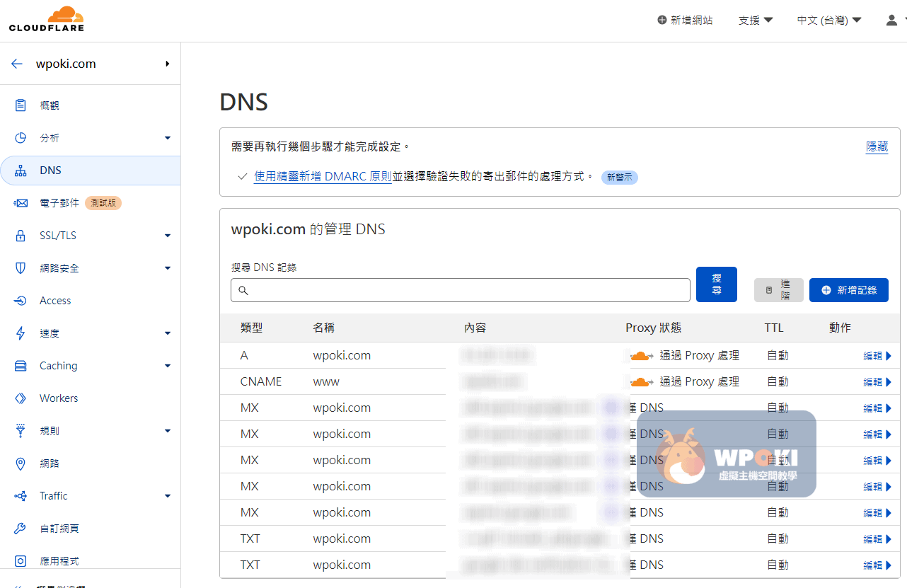Click the 搜尋 DNS 記錄 search field

click(460, 290)
